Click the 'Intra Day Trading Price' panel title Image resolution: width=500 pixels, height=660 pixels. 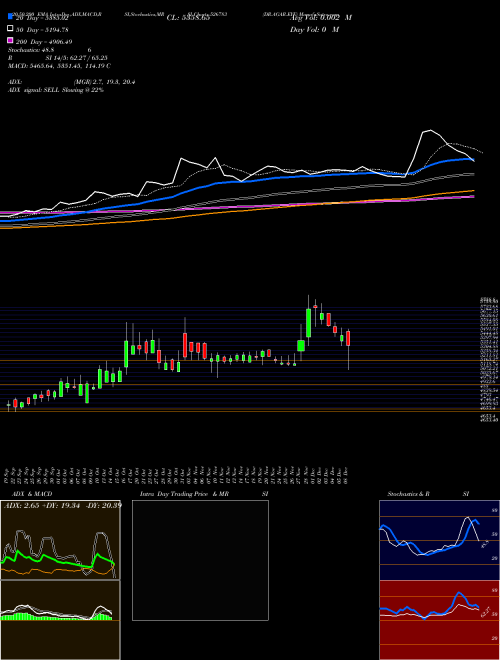tap(184, 494)
